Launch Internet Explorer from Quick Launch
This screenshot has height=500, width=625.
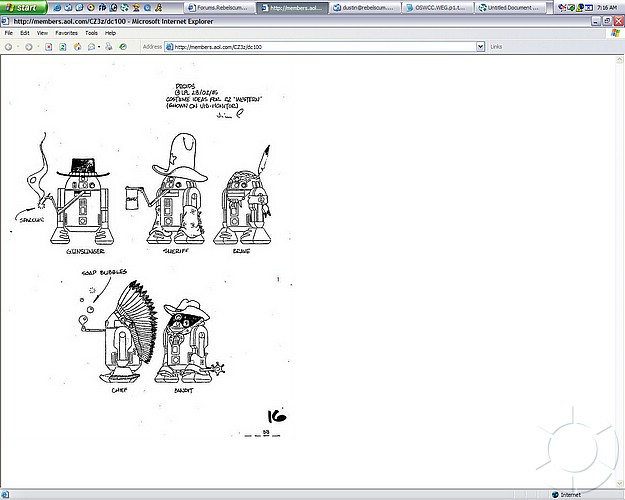click(x=57, y=8)
